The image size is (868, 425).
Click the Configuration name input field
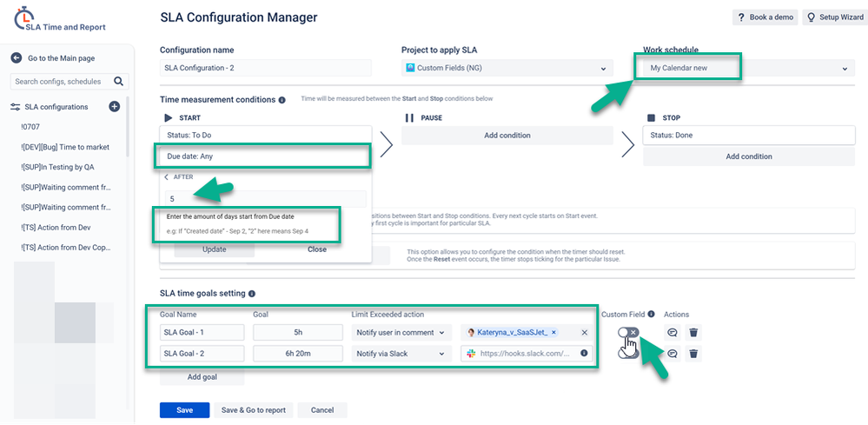[x=266, y=69]
